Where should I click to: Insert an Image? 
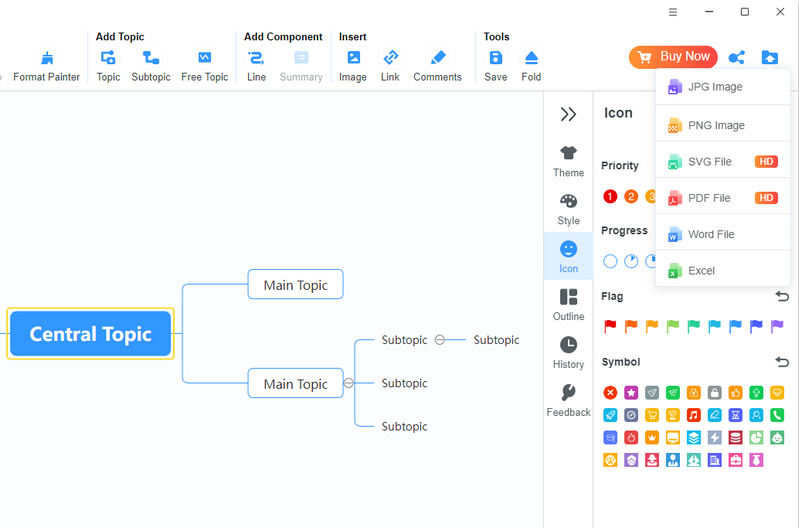pyautogui.click(x=353, y=66)
